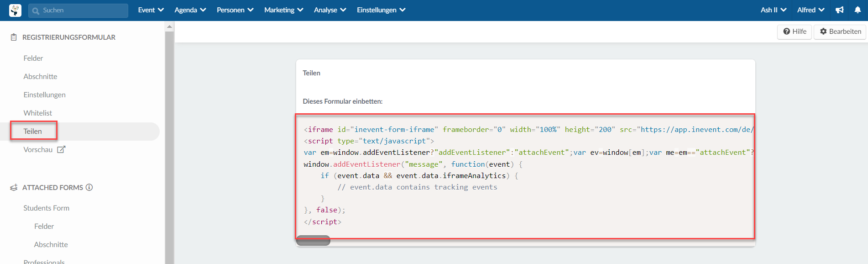Open the Agenda dropdown menu
The width and height of the screenshot is (868, 264).
(x=190, y=10)
